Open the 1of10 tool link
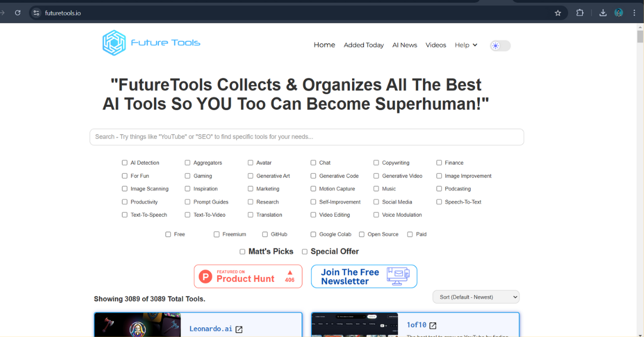This screenshot has width=644, height=337. pyautogui.click(x=416, y=325)
